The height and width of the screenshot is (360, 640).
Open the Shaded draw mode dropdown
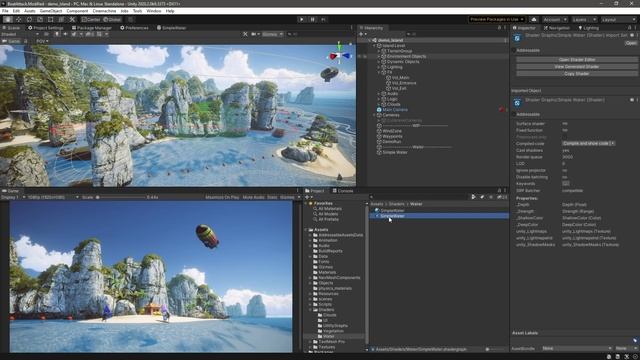point(20,34)
